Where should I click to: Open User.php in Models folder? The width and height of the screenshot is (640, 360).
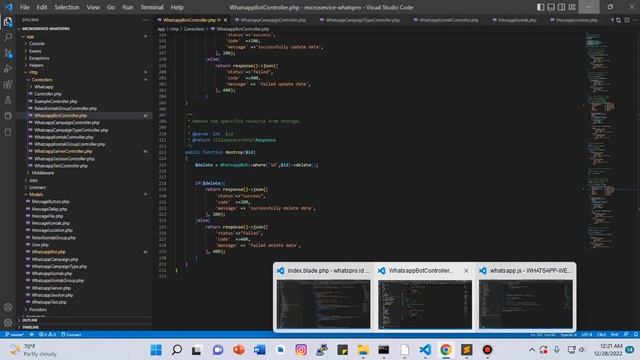(40, 245)
